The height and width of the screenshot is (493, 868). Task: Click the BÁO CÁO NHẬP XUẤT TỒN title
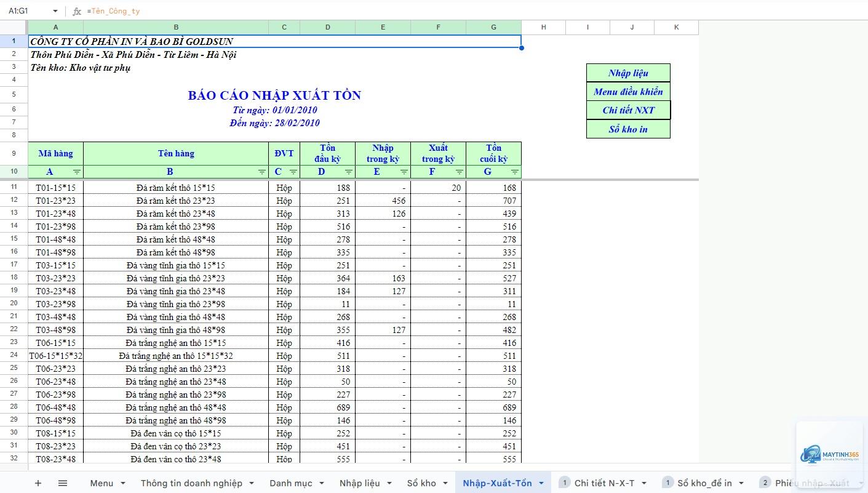coord(274,95)
